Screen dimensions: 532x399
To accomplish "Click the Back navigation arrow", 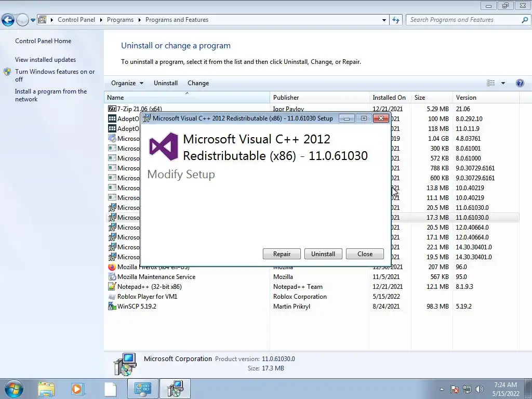I will [8, 20].
